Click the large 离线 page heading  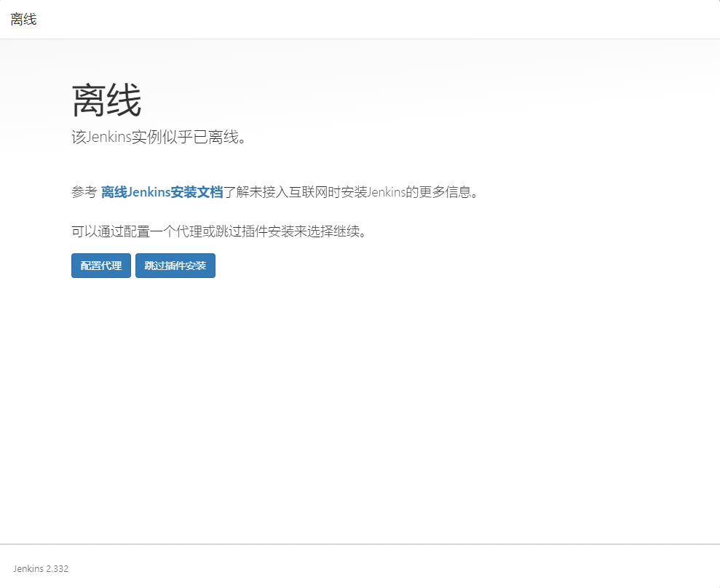click(x=106, y=100)
